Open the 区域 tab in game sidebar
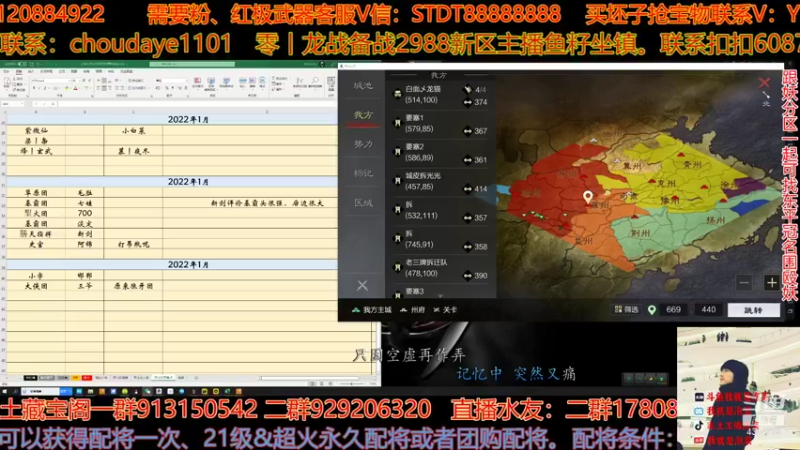The height and width of the screenshot is (450, 800). coord(363,203)
